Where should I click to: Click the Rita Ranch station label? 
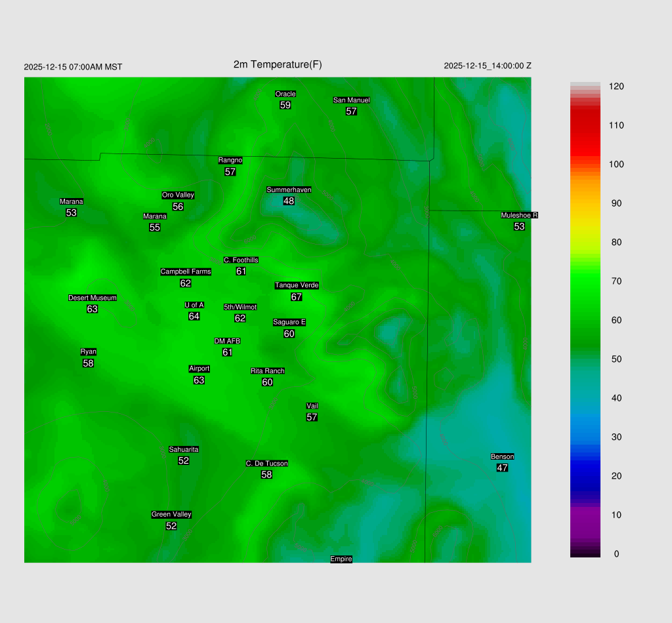click(x=267, y=371)
